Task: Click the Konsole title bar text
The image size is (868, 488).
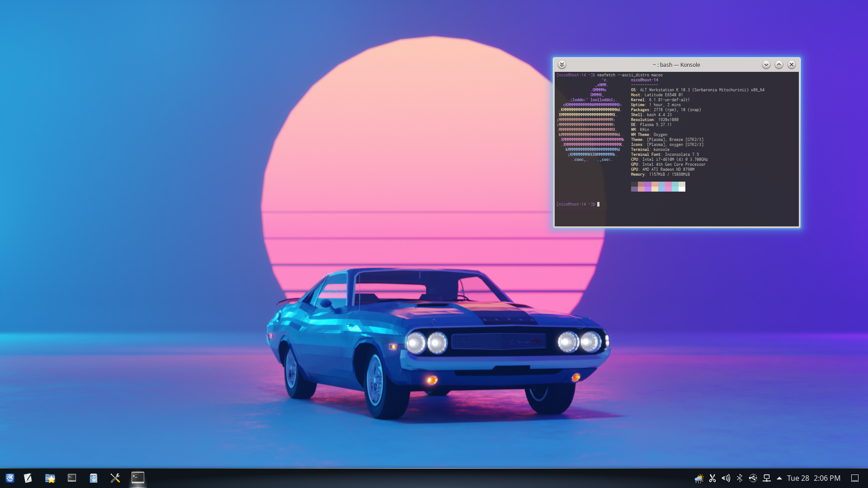Action: [x=676, y=65]
